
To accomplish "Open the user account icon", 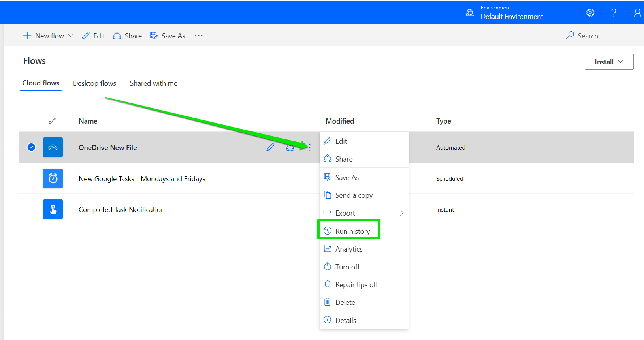I will (637, 13).
